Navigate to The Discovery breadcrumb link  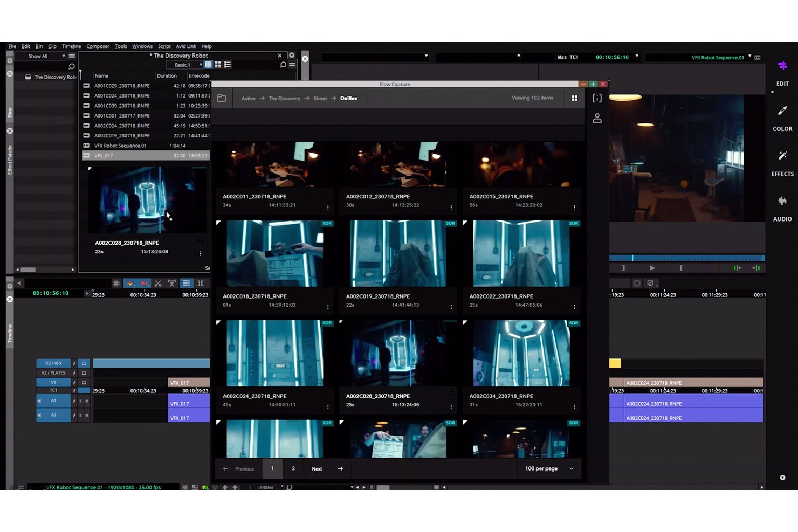[285, 99]
